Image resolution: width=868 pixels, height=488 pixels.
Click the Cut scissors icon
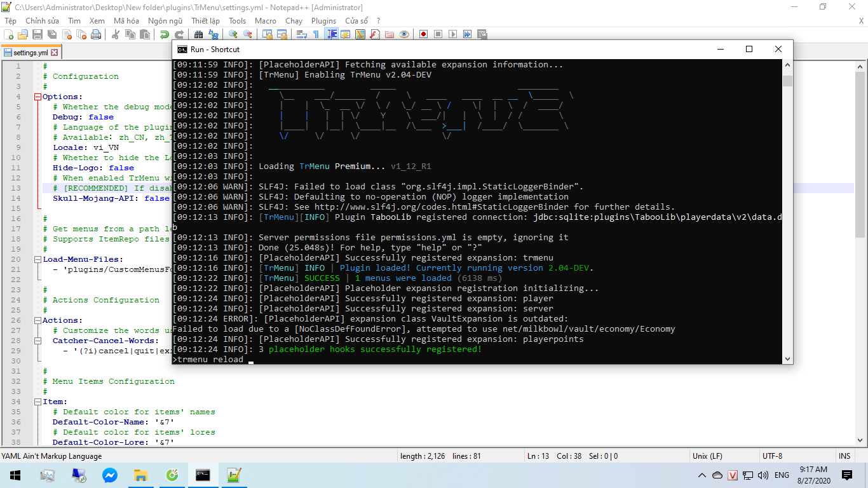click(116, 34)
